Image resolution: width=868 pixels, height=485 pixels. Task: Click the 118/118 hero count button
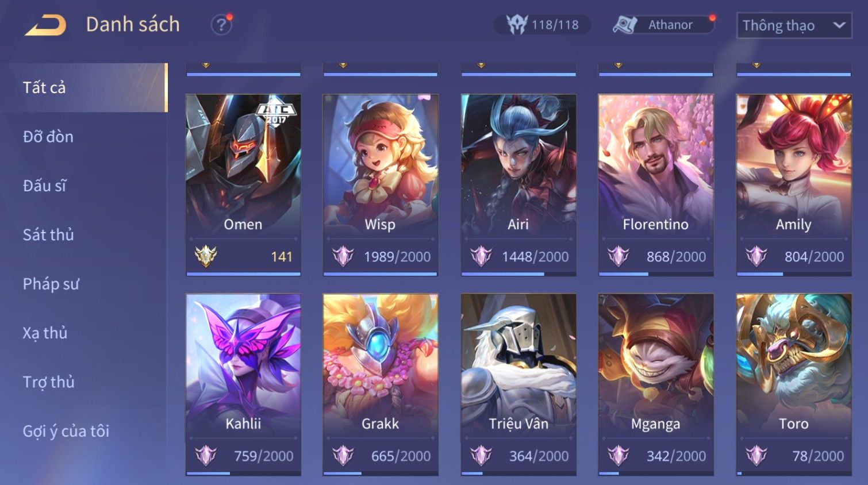pos(542,25)
